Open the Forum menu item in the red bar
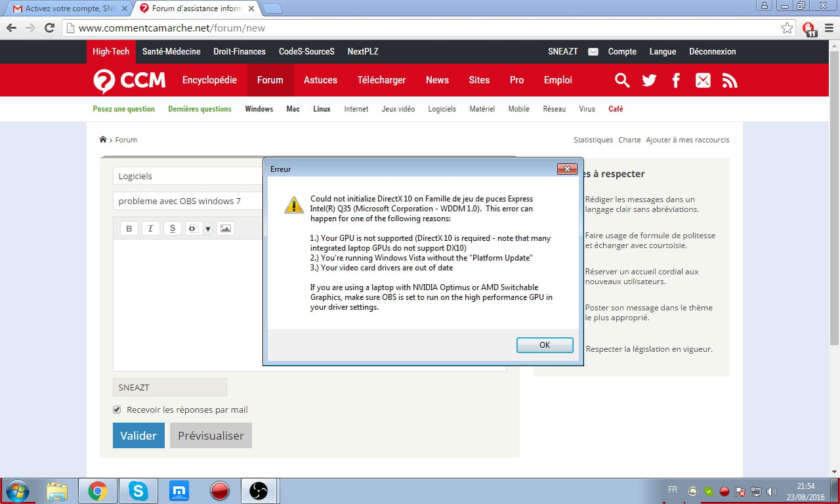 [270, 80]
